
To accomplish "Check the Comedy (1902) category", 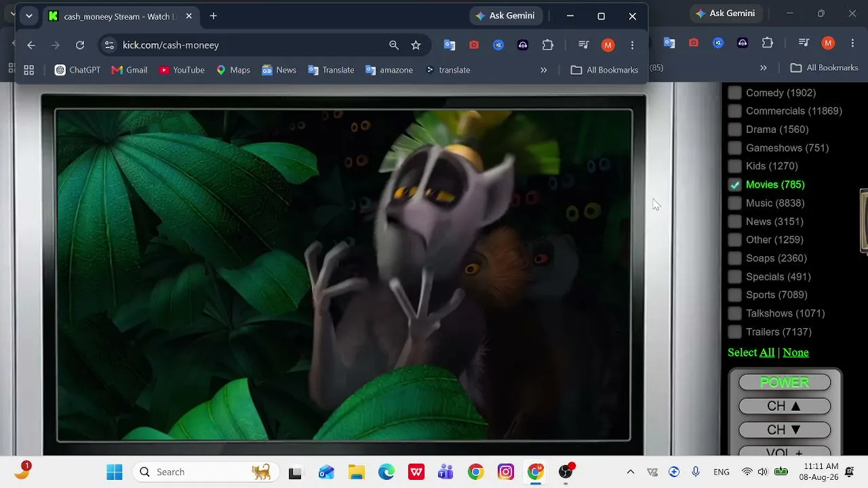I will click(x=735, y=93).
